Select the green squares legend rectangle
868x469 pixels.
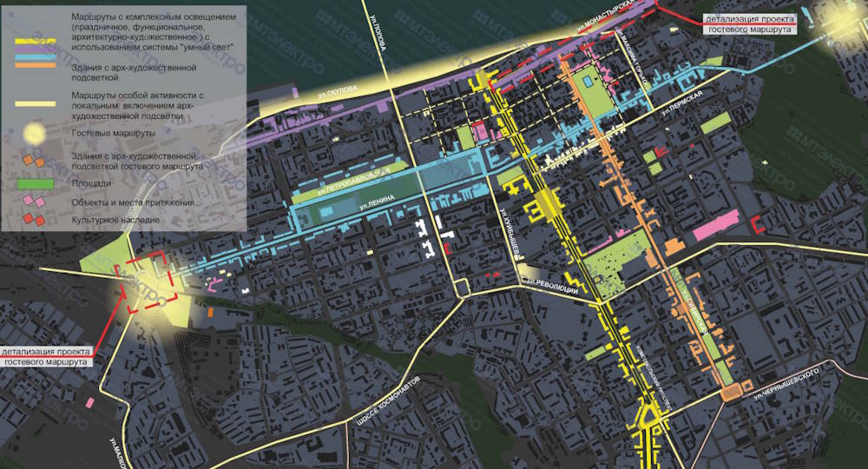click(36, 184)
